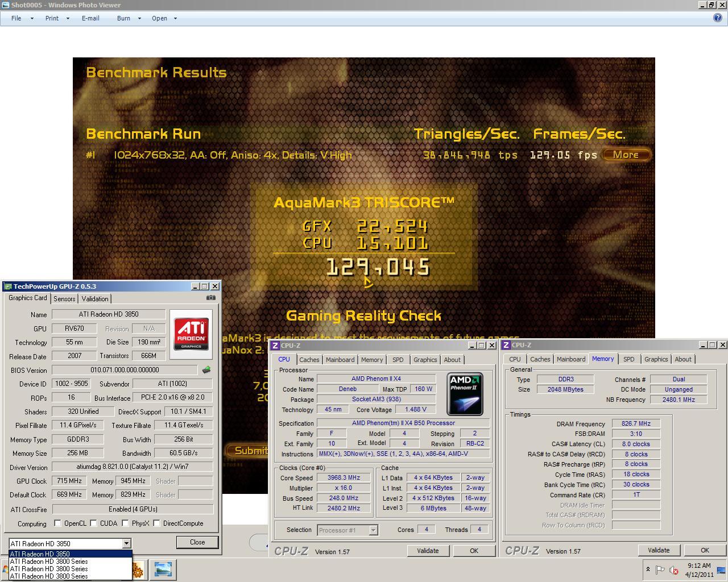Click the Specification AMD Phenom II X4 B50 field

coord(403,423)
